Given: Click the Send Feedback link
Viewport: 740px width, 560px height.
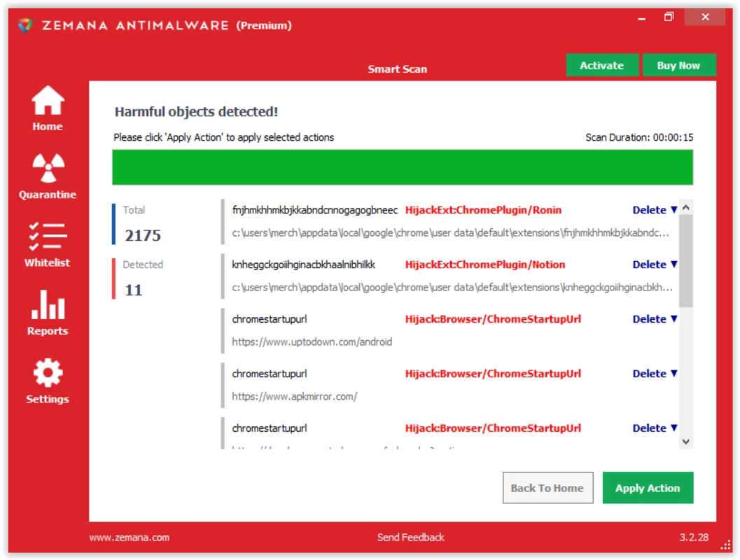Looking at the screenshot, I should pos(410,538).
